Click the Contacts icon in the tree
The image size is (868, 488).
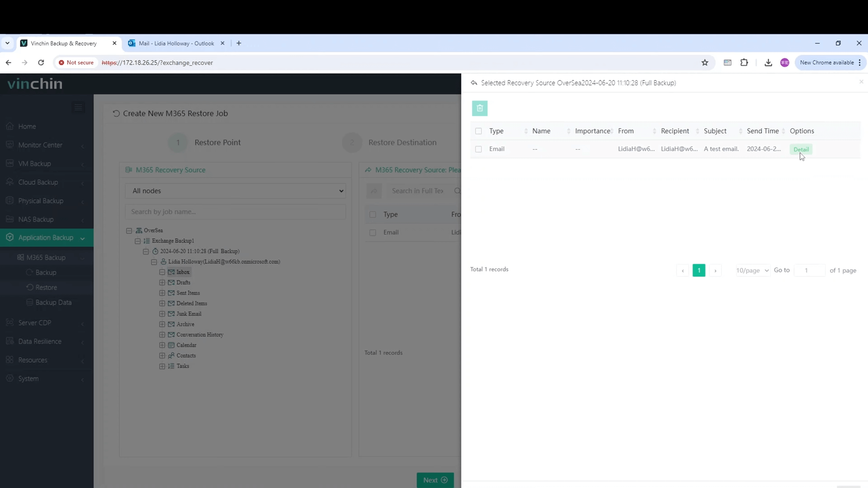pyautogui.click(x=171, y=356)
